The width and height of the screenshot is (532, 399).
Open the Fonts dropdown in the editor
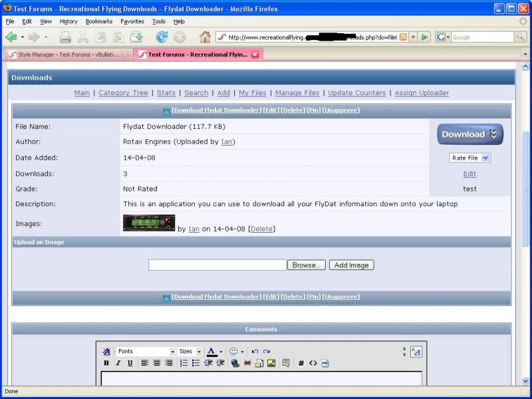tap(146, 352)
